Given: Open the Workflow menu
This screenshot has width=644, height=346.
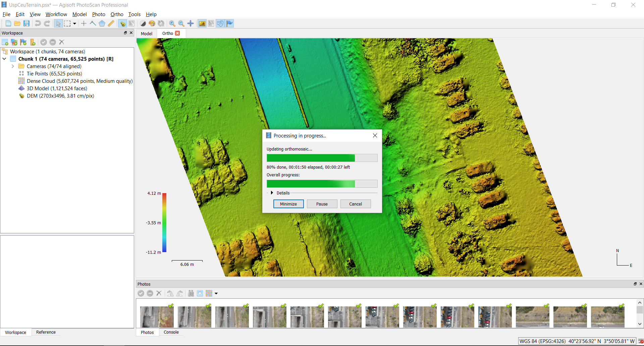Looking at the screenshot, I should (56, 14).
